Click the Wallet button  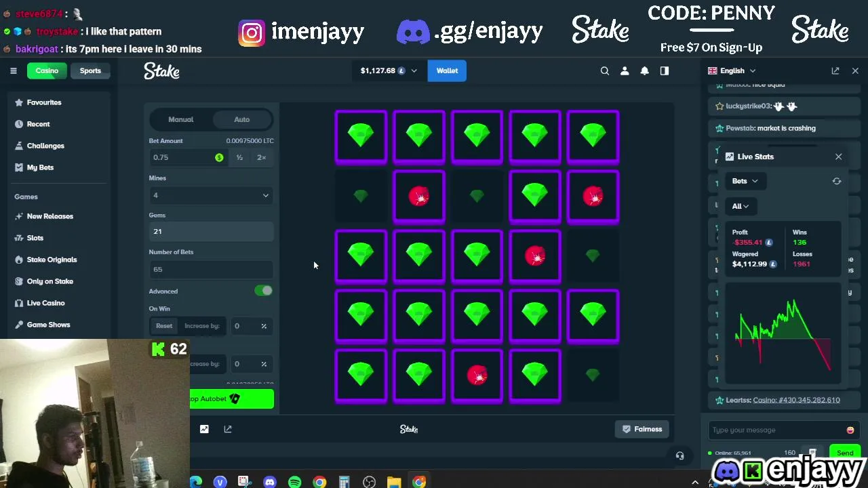coord(447,70)
